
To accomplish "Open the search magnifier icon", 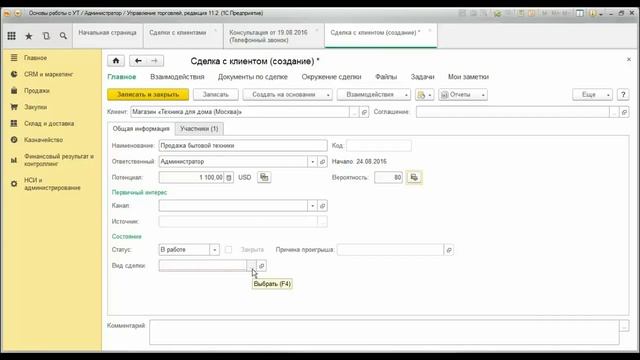I will coord(63,36).
